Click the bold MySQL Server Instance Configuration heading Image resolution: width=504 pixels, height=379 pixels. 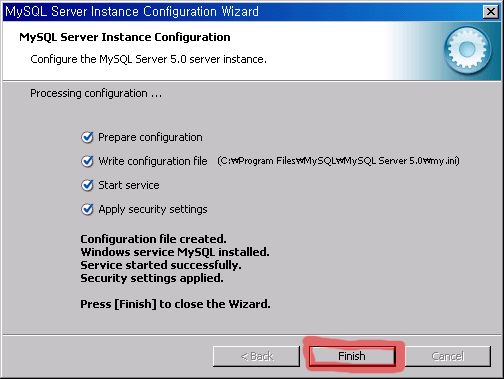tap(125, 37)
